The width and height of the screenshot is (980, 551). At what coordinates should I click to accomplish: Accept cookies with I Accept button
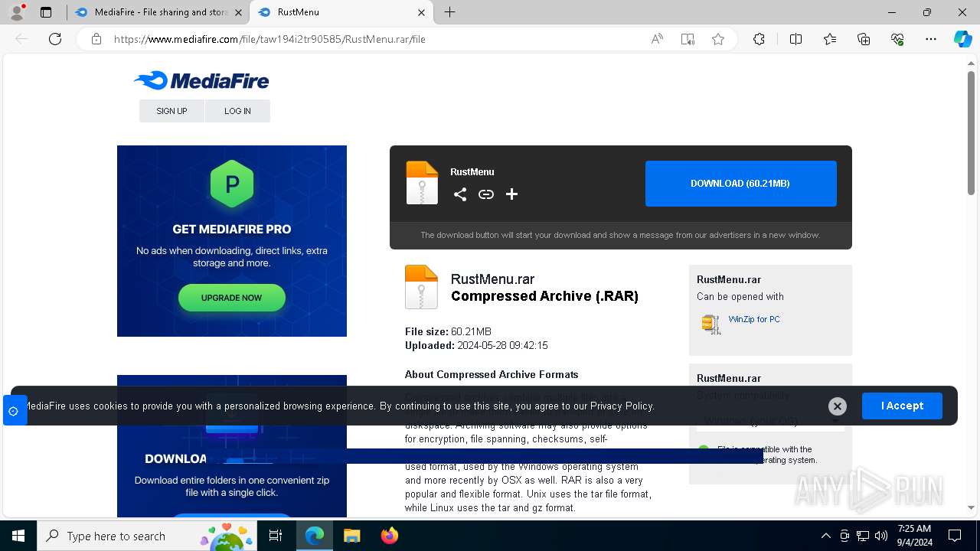click(x=902, y=406)
